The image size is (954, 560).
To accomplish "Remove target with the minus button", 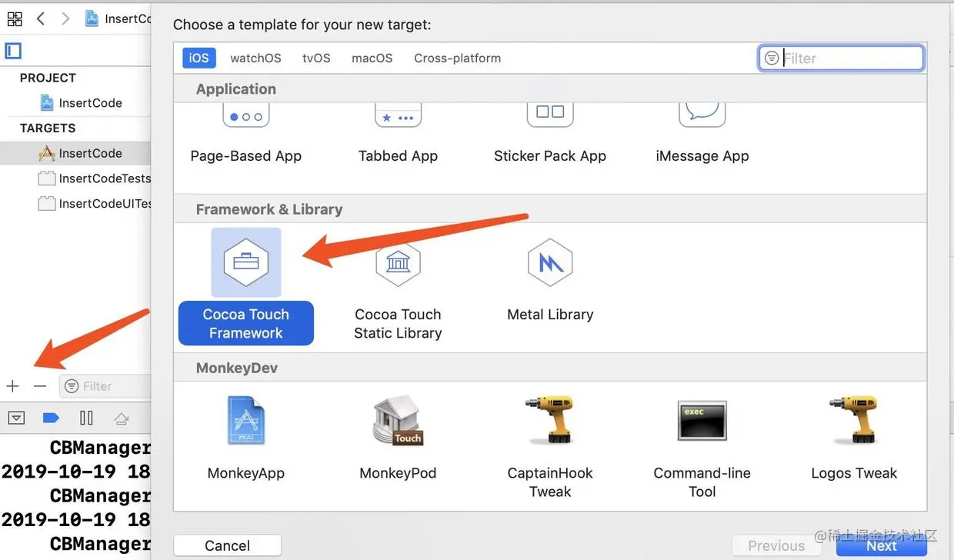I will point(40,386).
